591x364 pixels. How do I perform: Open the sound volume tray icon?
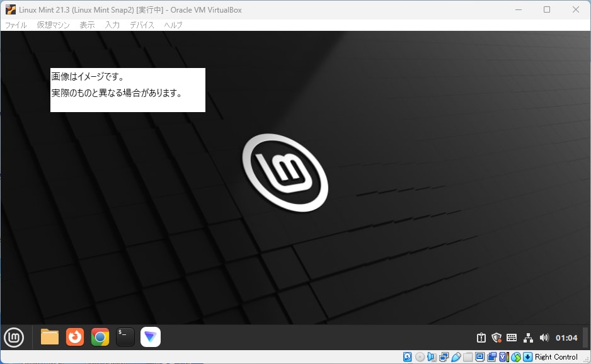[x=544, y=338]
